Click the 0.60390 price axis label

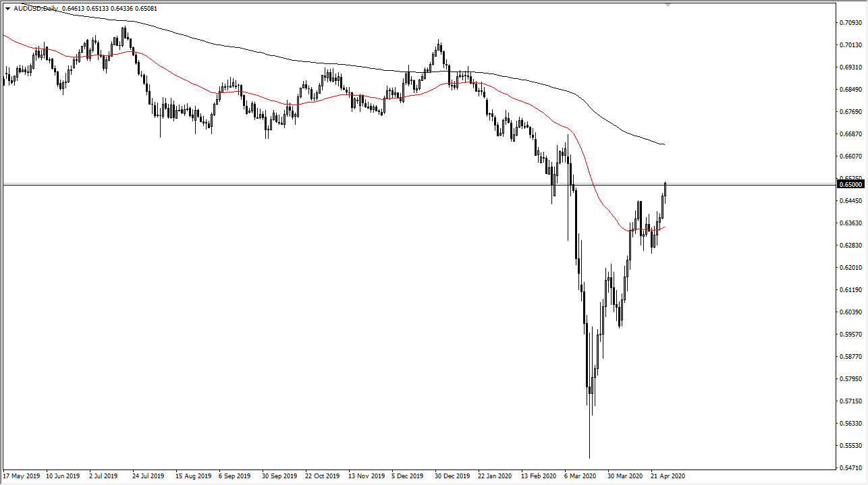point(850,312)
